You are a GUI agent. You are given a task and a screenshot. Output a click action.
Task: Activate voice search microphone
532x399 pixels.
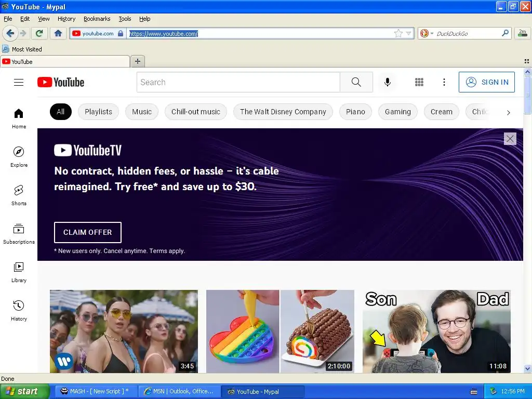tap(388, 82)
